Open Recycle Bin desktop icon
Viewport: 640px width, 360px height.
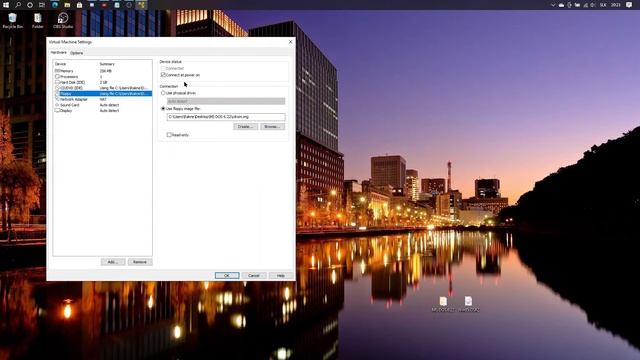(13, 20)
